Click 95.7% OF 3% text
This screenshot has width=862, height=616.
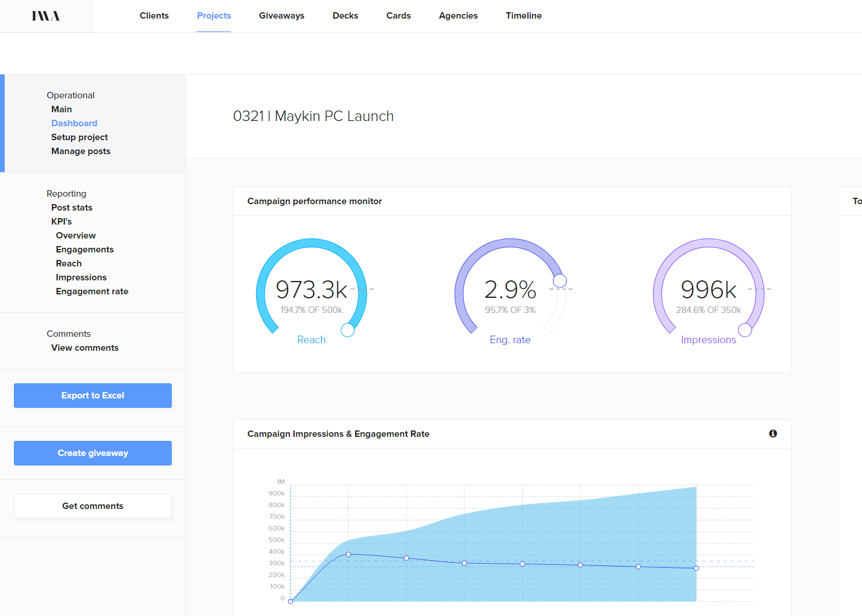(510, 310)
